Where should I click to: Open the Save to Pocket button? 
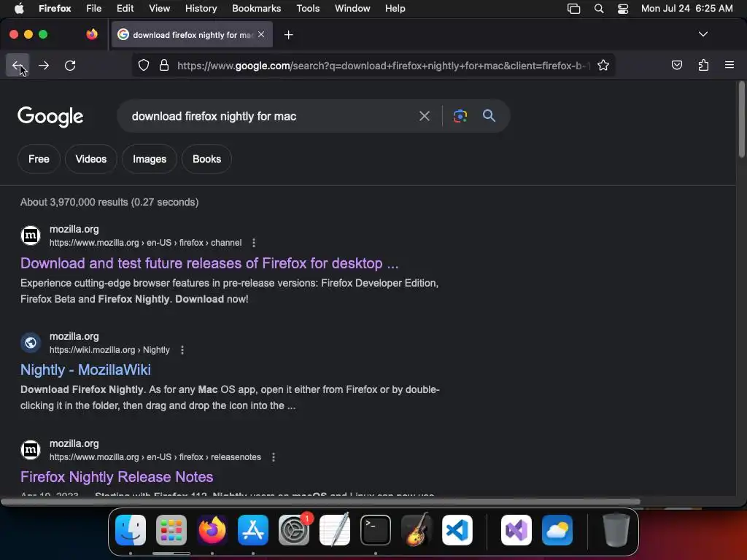coord(676,65)
